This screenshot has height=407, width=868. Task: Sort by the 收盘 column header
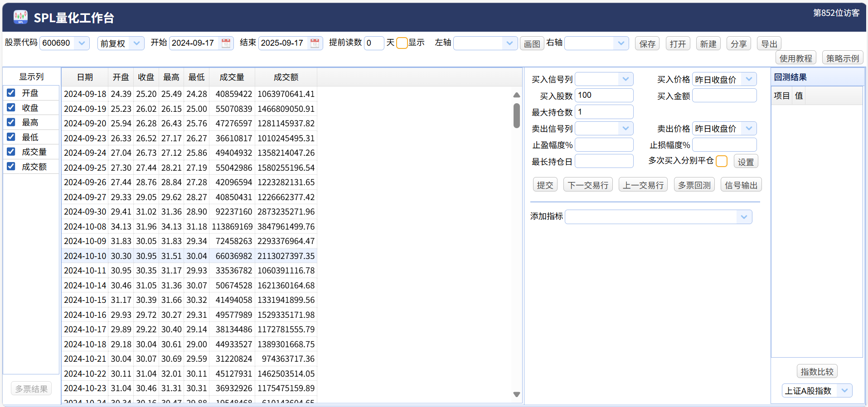(x=146, y=77)
